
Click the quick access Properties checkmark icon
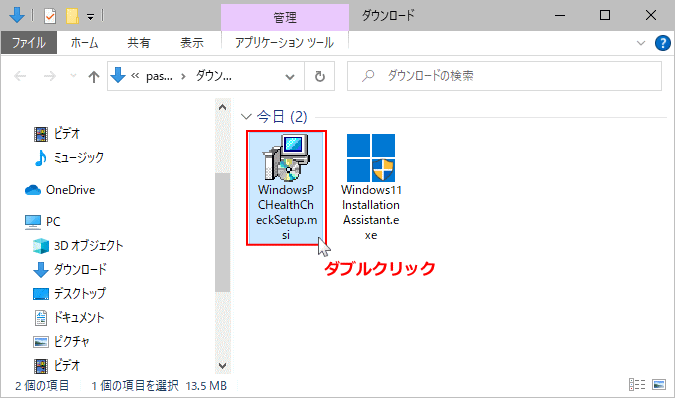pos(50,16)
